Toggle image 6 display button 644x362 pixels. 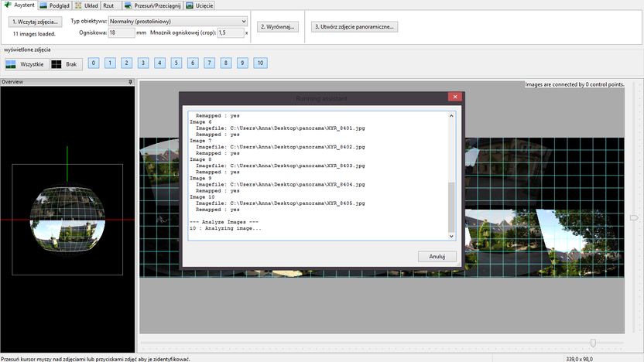click(x=193, y=63)
